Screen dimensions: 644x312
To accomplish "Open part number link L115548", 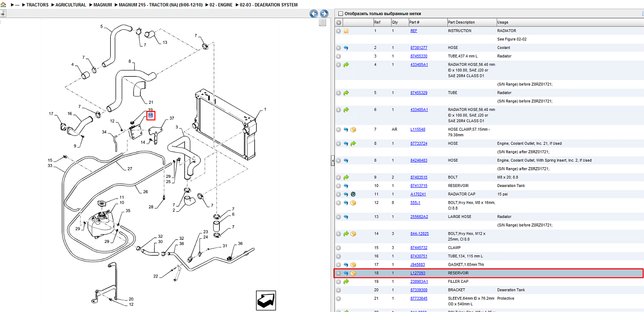I will pyautogui.click(x=418, y=129).
